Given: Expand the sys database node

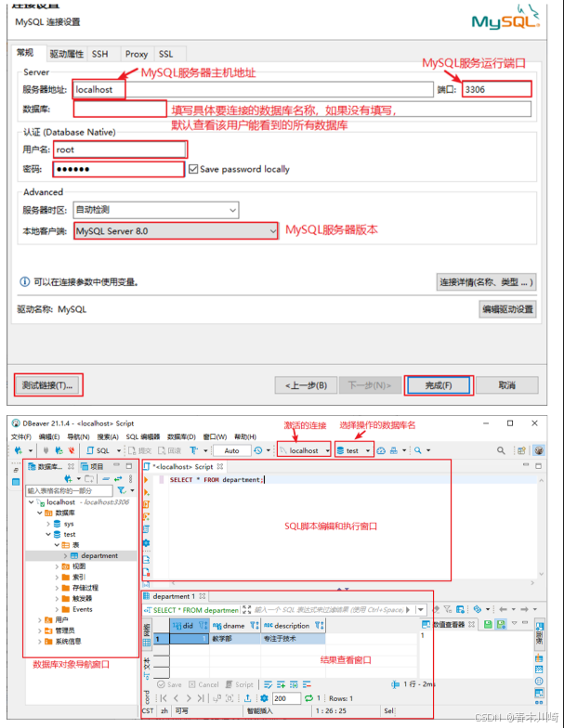Looking at the screenshot, I should 48,524.
